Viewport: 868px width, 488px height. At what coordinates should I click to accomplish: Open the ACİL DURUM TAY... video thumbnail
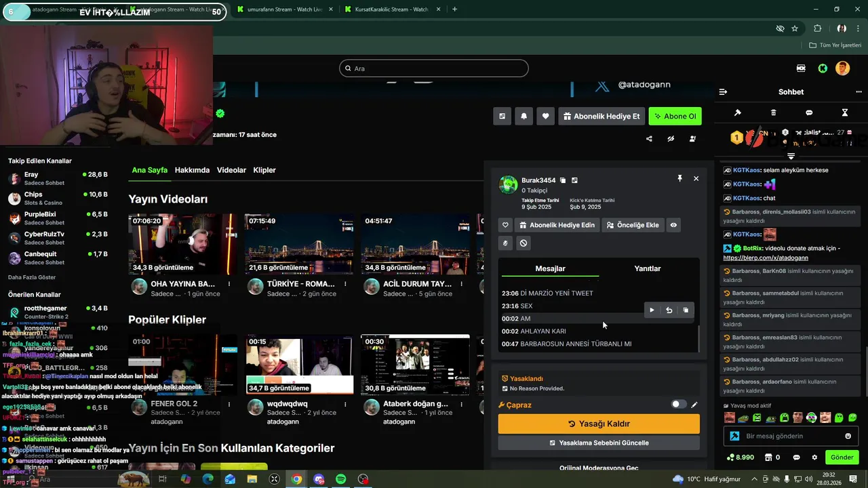click(x=416, y=245)
